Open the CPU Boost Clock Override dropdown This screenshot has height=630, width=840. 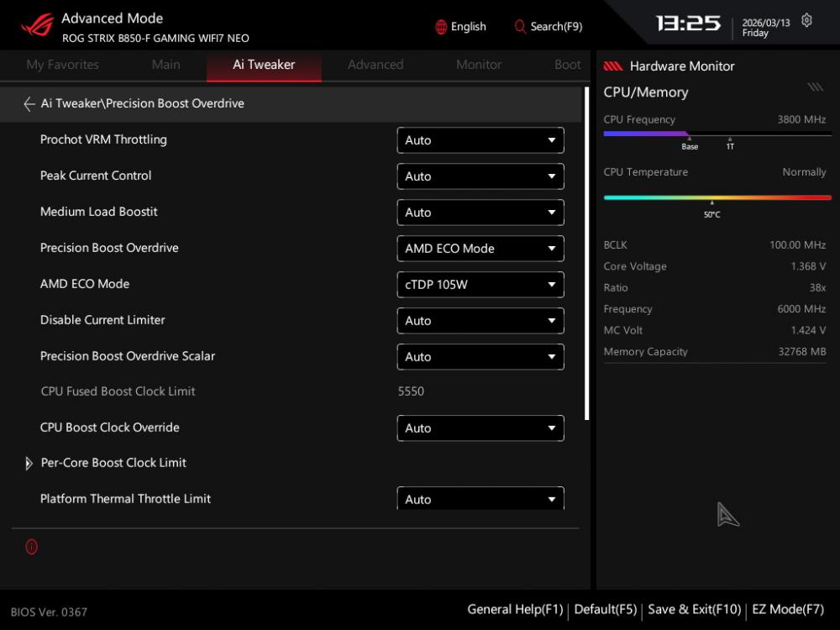click(480, 428)
